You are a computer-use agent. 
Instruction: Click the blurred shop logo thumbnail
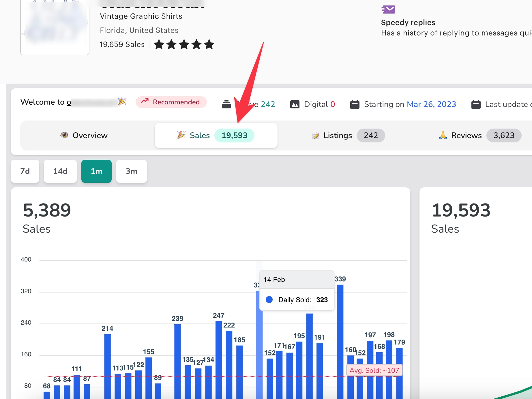pos(55,27)
